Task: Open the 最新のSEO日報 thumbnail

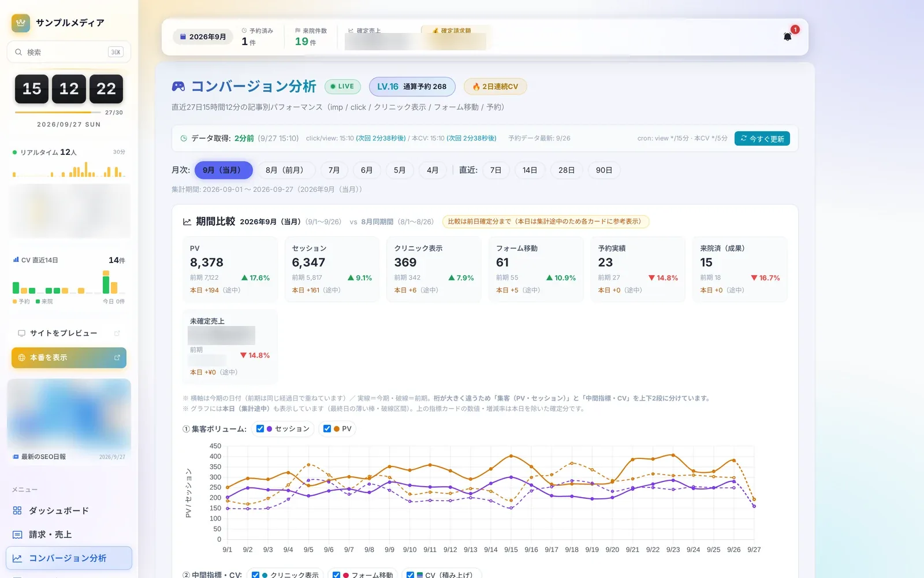Action: click(x=69, y=414)
